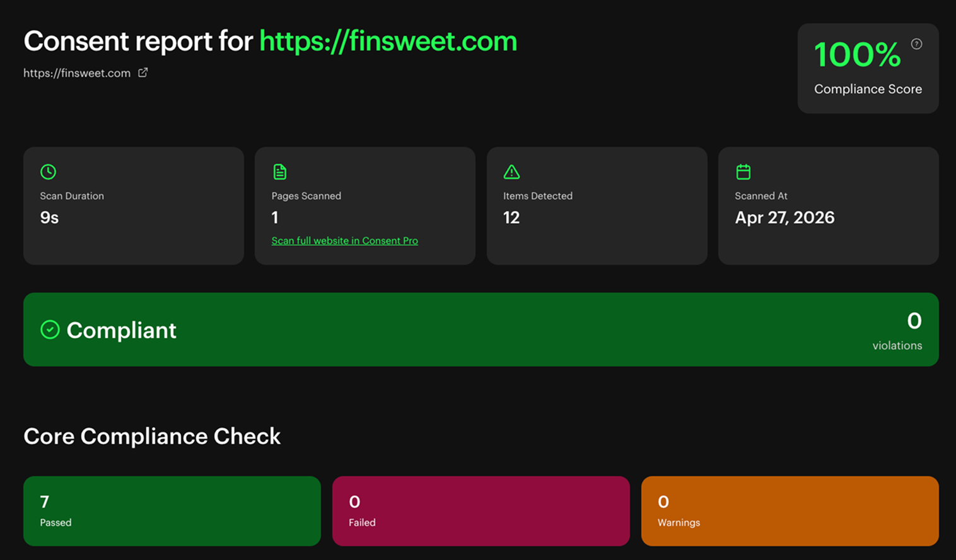Open the external link icon beside finsweet.com URL
The width and height of the screenshot is (956, 560).
pos(143,73)
